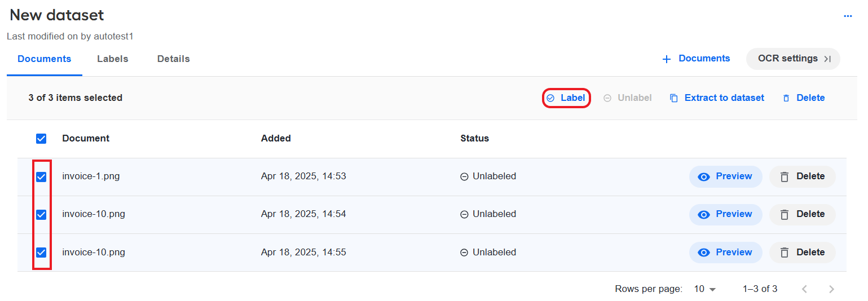Uncheck the select-all header checkbox
The height and width of the screenshot is (301, 868).
click(41, 139)
